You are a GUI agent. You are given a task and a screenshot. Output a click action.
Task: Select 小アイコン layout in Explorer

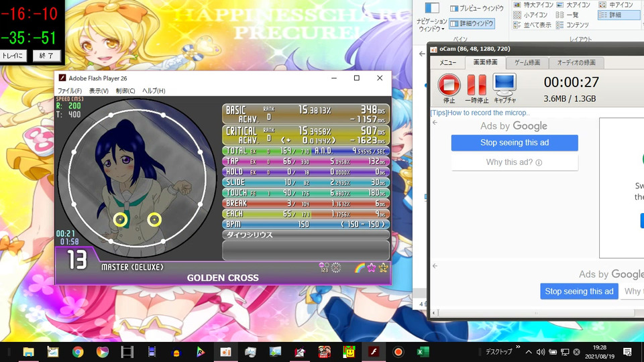531,15
